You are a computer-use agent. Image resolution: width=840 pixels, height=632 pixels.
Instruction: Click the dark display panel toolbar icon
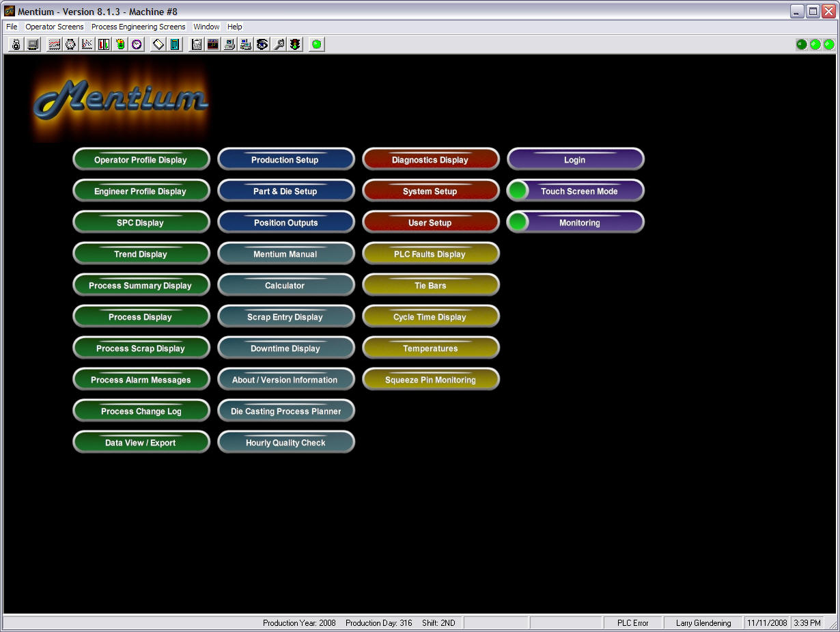click(x=213, y=44)
